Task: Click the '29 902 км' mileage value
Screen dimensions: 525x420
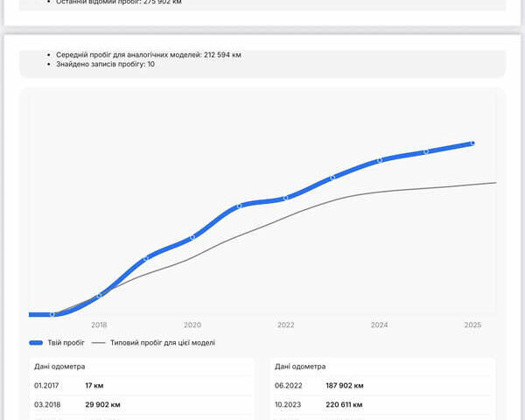Action: pos(102,404)
